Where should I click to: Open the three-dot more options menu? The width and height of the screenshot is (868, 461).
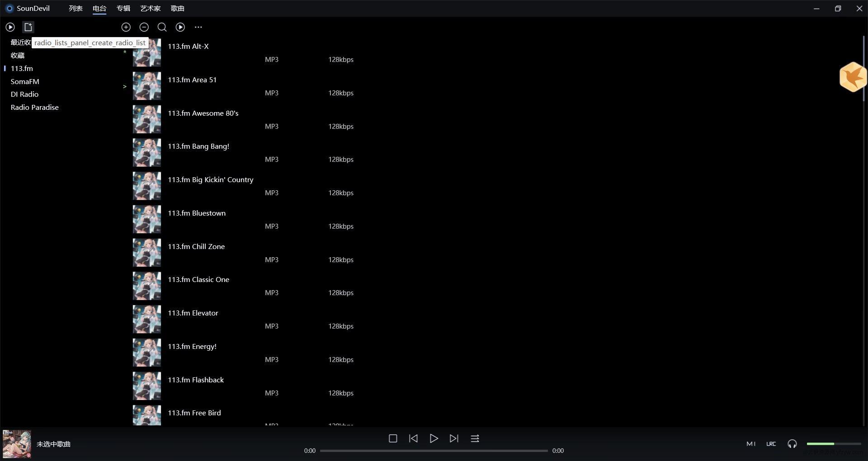(x=198, y=27)
